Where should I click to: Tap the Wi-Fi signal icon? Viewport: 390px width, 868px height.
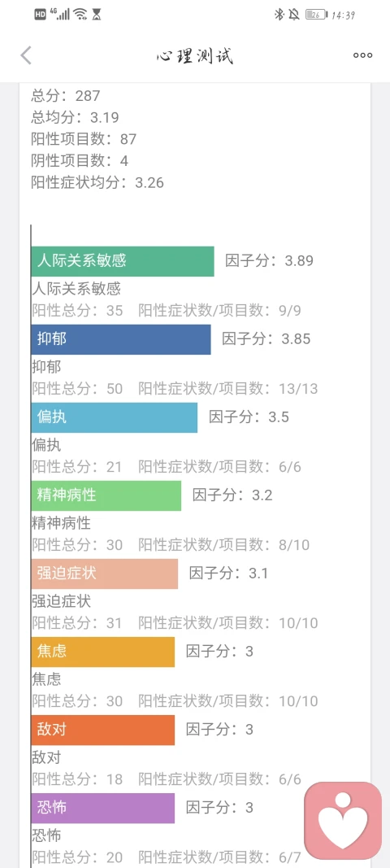[80, 15]
